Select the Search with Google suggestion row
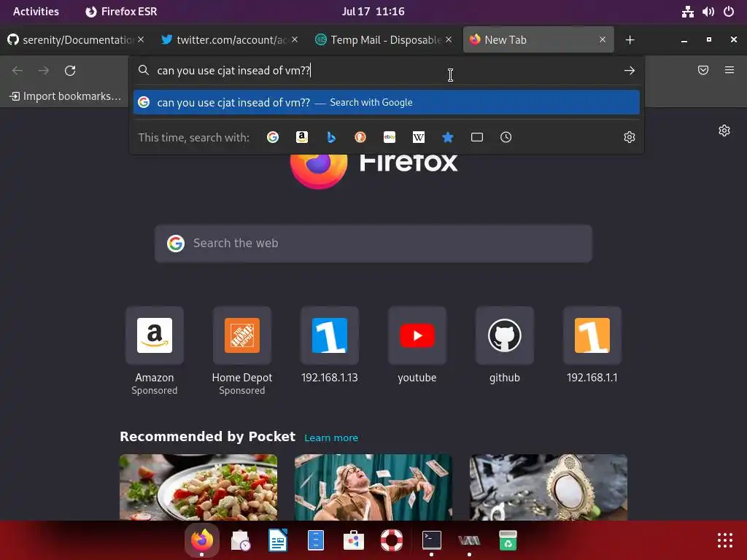The height and width of the screenshot is (560, 747). pos(387,102)
